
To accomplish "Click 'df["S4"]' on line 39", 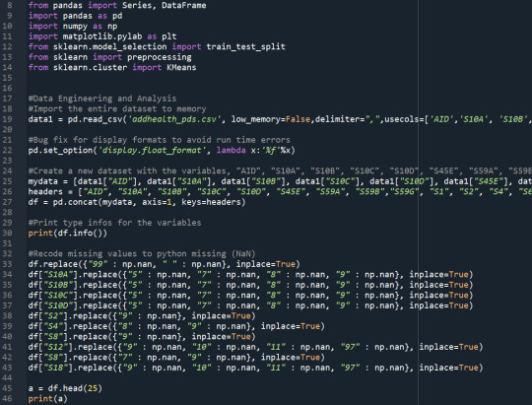I will [x=48, y=326].
